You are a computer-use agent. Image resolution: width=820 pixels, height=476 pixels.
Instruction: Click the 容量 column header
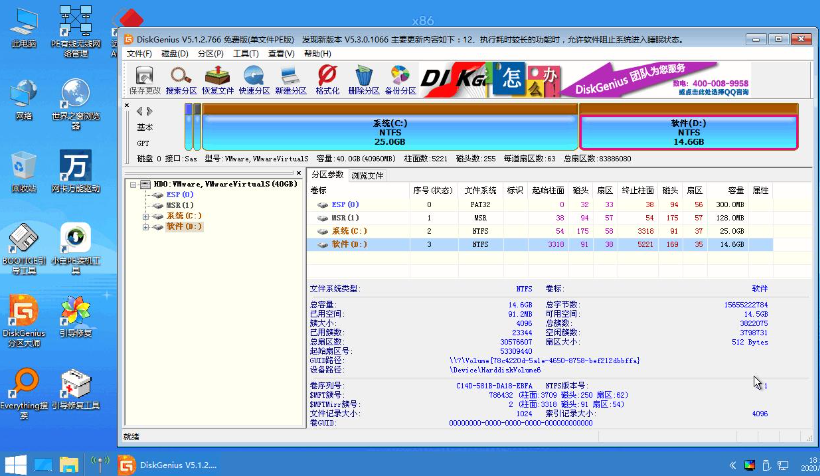pyautogui.click(x=728, y=190)
